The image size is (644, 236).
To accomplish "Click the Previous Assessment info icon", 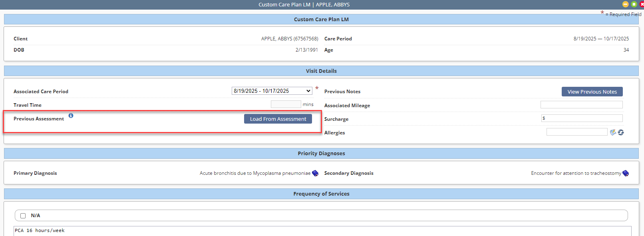I will coord(71,116).
